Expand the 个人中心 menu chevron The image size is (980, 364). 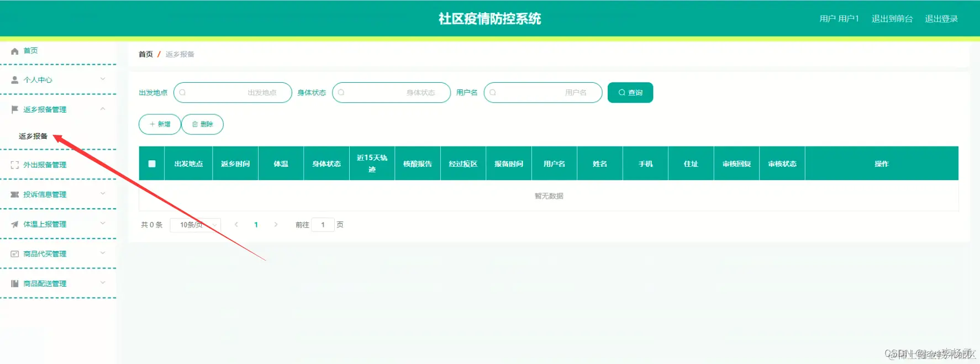(103, 79)
